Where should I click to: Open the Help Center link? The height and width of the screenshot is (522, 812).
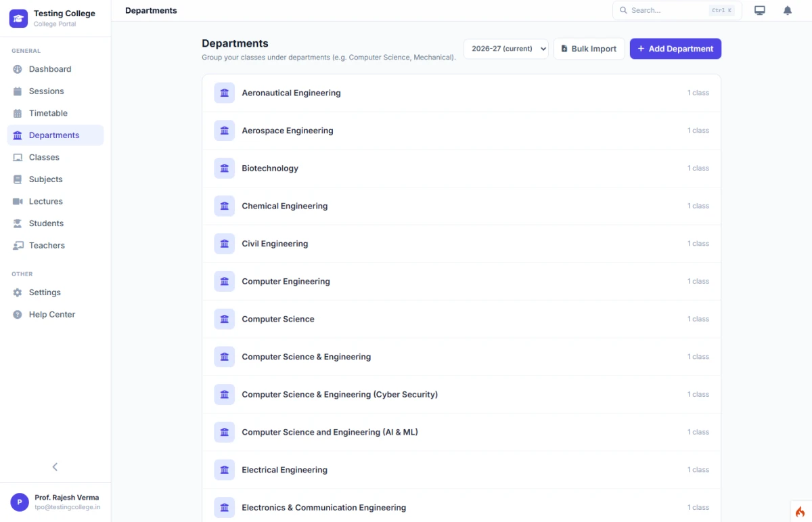point(55,315)
